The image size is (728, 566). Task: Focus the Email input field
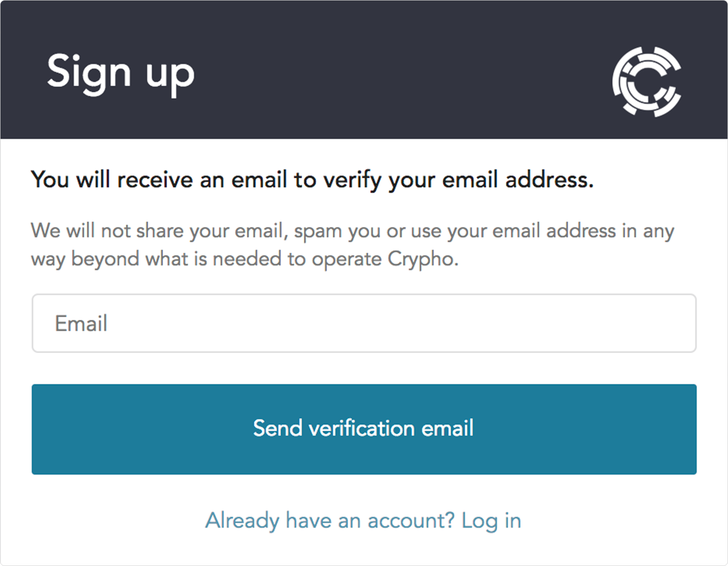364,323
